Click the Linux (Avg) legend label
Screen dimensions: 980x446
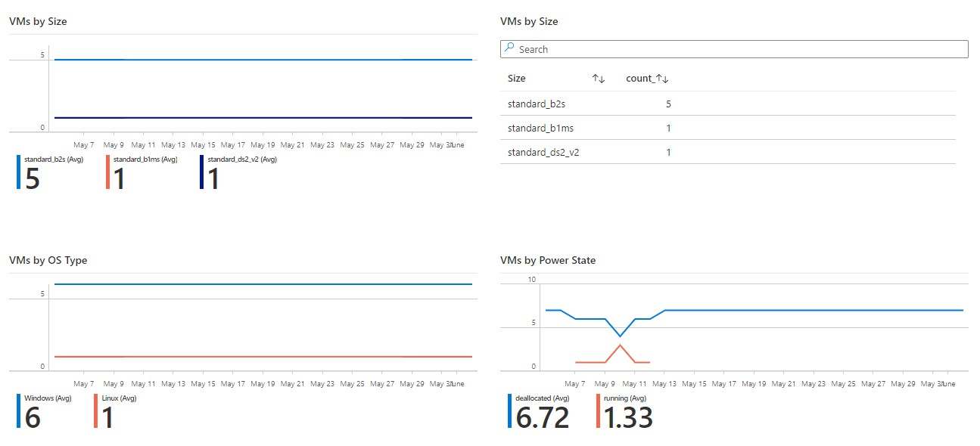click(x=118, y=398)
